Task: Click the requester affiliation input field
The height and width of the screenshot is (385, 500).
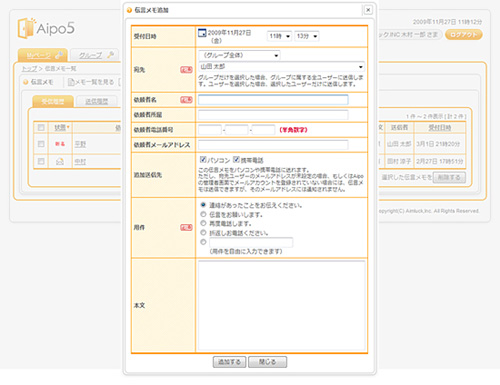Action: [273, 115]
